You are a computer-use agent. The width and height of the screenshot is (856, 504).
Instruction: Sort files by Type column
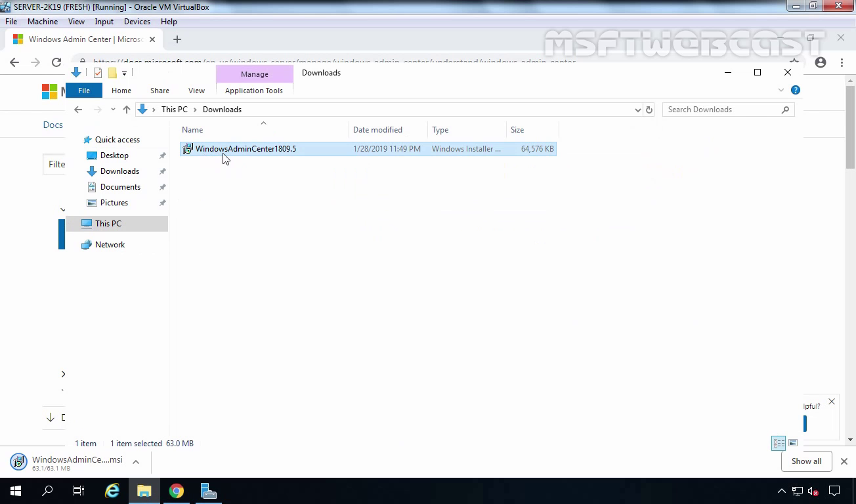467,130
